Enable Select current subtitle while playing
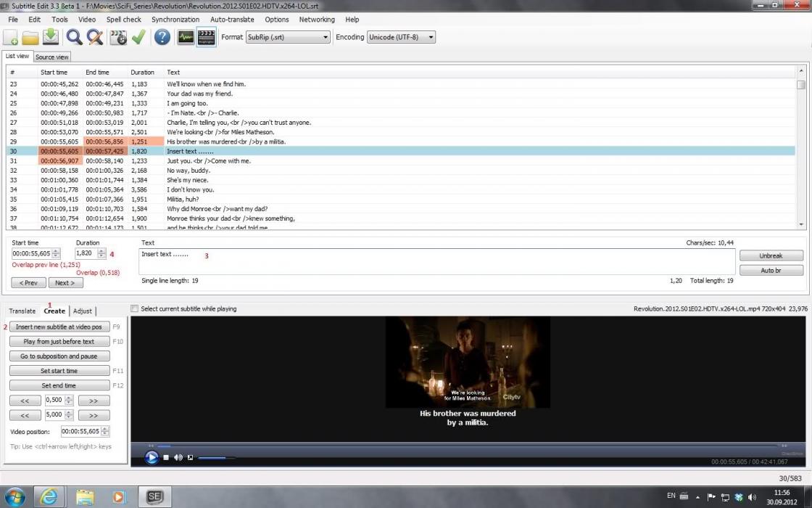 coord(134,309)
